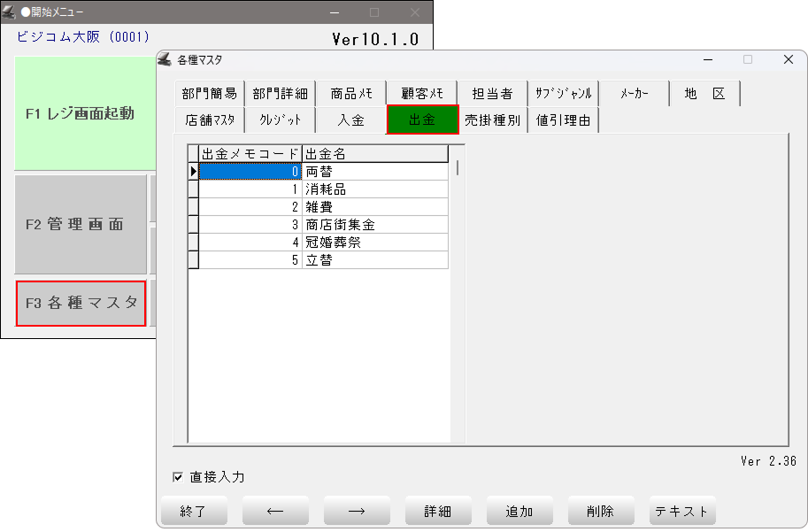This screenshot has height=532, width=808.
Task: Select the 売掛種別 tab
Action: tap(492, 120)
